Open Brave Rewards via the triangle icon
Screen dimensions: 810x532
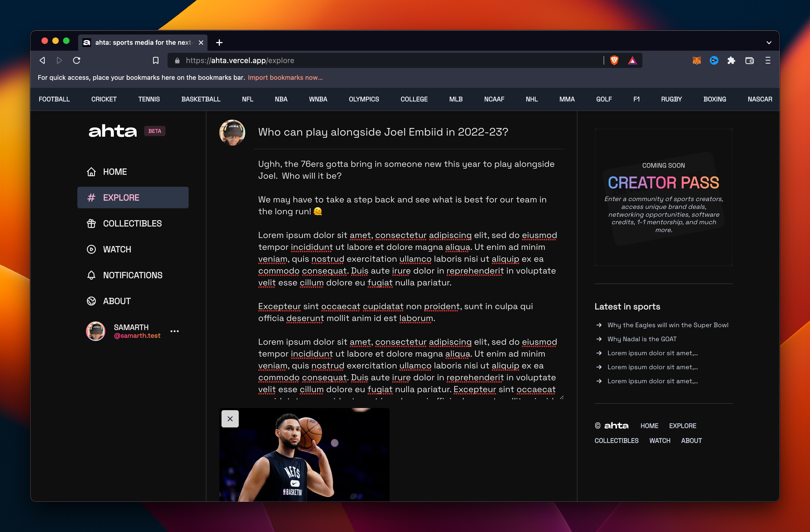click(632, 60)
